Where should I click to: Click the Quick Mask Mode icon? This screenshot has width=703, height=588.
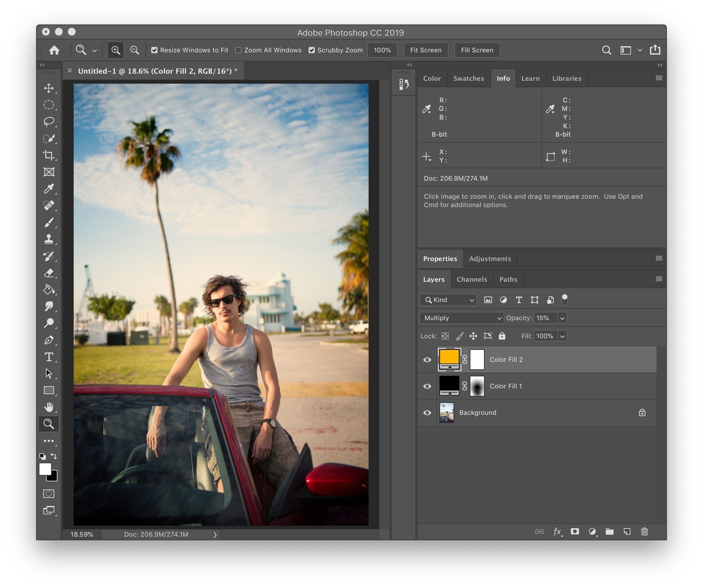50,495
